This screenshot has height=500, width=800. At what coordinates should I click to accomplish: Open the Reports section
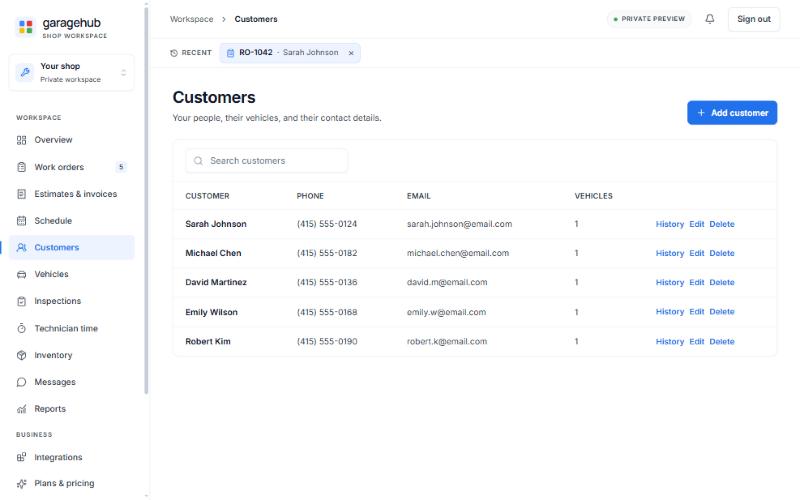pos(71,409)
